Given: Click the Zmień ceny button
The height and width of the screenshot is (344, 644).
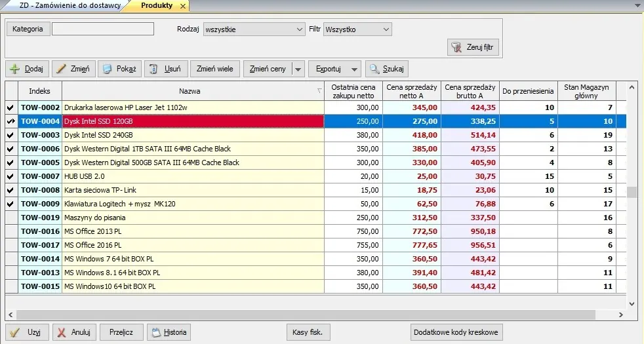Looking at the screenshot, I should 268,69.
